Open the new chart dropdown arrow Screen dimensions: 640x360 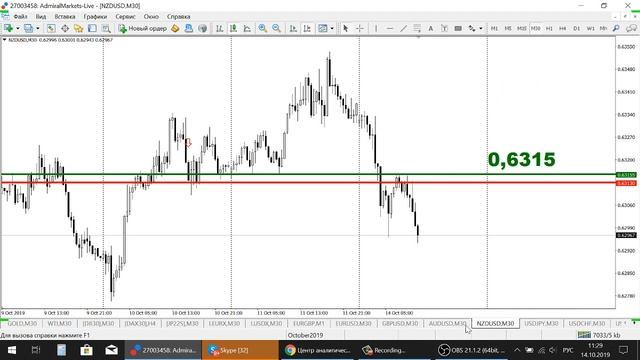pos(18,28)
